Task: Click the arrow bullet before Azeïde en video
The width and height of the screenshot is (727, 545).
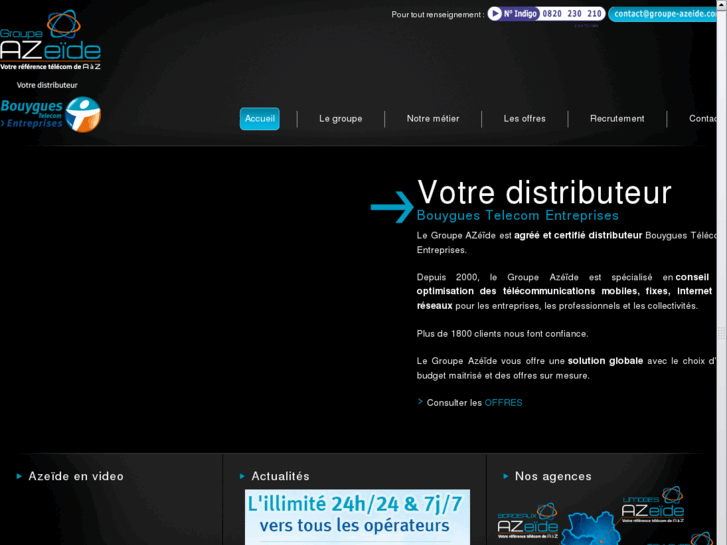Action: (19, 476)
